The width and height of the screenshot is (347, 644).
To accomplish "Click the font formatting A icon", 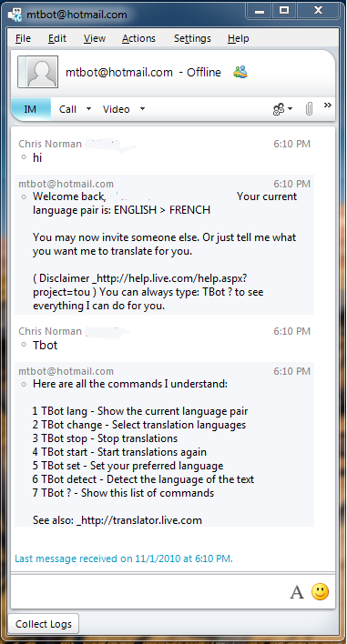I will (297, 592).
